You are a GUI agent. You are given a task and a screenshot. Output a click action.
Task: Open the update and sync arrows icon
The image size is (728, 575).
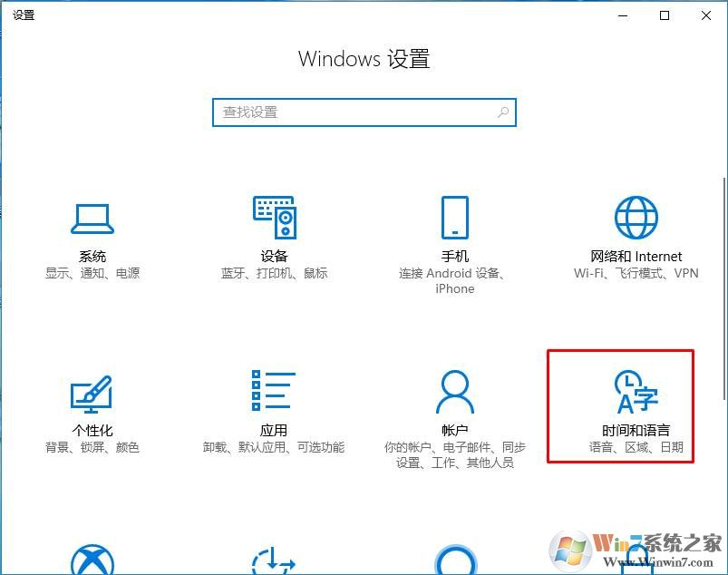[274, 560]
